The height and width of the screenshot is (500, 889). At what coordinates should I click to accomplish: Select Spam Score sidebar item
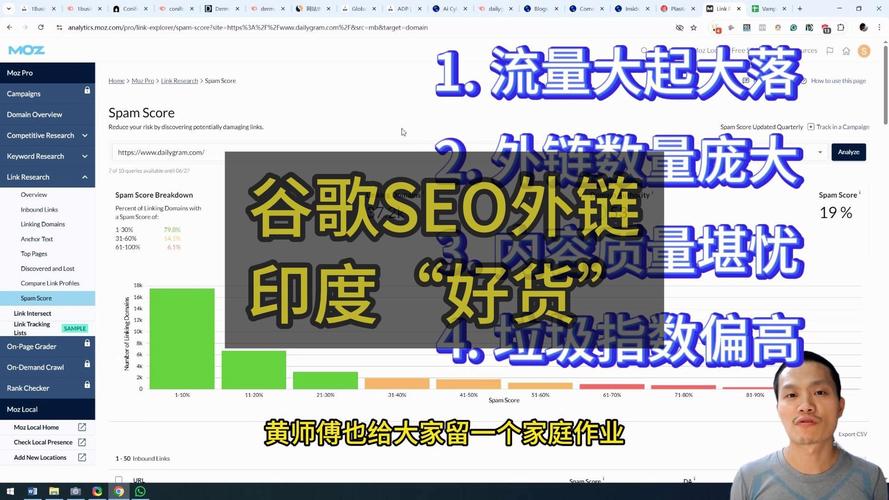point(48,298)
